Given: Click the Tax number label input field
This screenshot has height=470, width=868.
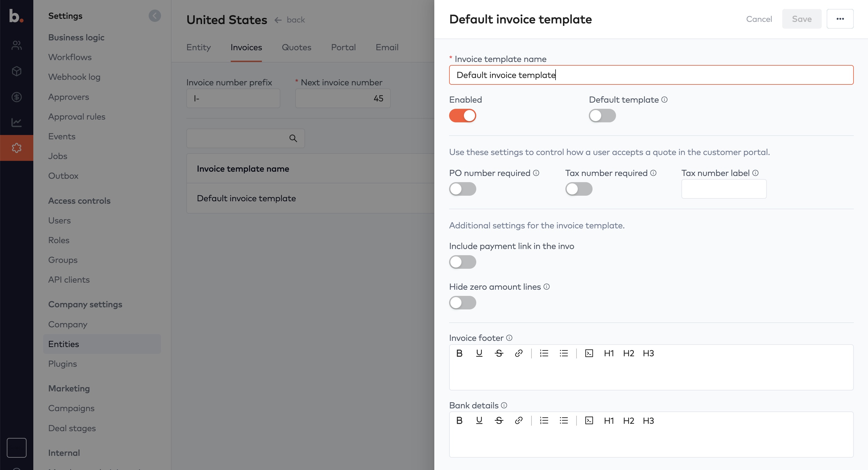Looking at the screenshot, I should tap(724, 189).
